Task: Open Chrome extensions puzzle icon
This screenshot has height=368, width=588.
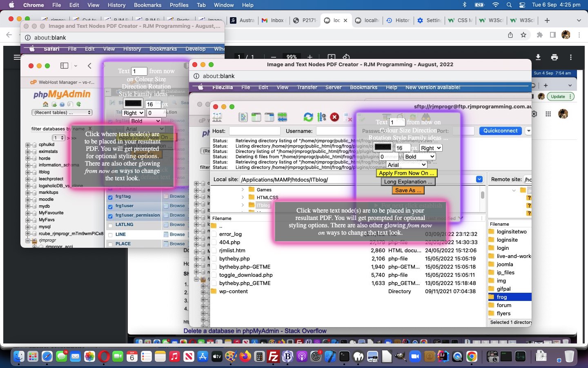Action: click(540, 35)
